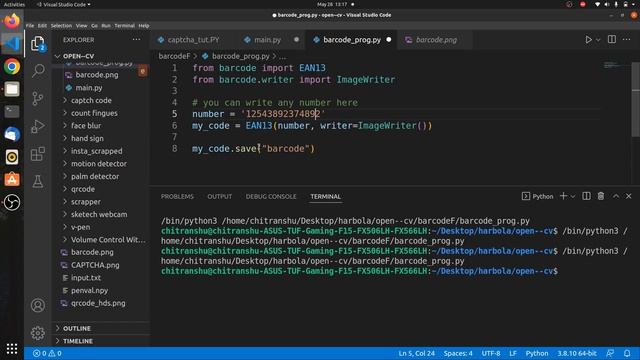
Task: Open the notifications bell in status bar
Action: tap(627, 353)
